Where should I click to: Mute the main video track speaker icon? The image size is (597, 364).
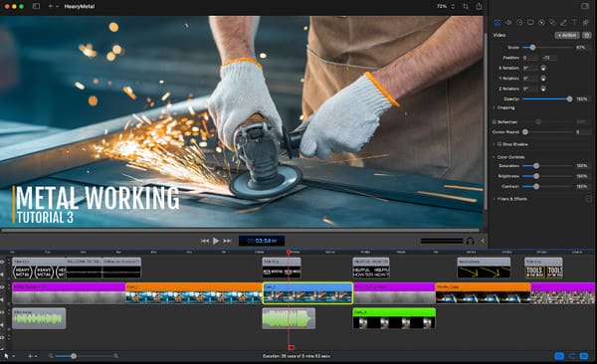3,299
